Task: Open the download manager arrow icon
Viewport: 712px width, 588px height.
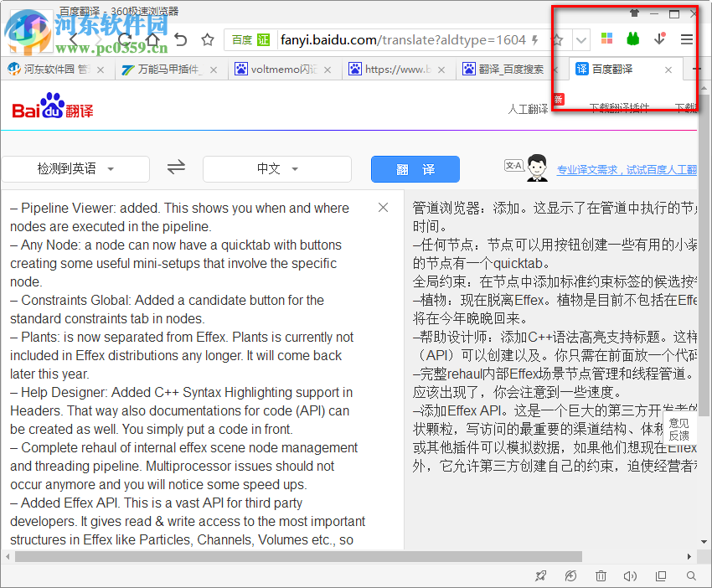Action: point(659,39)
